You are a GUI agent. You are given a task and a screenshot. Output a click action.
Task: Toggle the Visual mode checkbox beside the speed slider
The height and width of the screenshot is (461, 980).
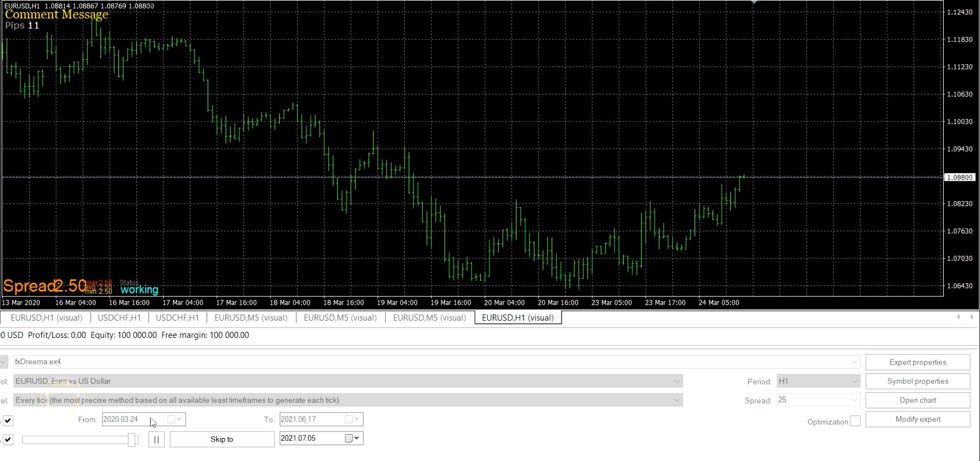click(x=8, y=440)
